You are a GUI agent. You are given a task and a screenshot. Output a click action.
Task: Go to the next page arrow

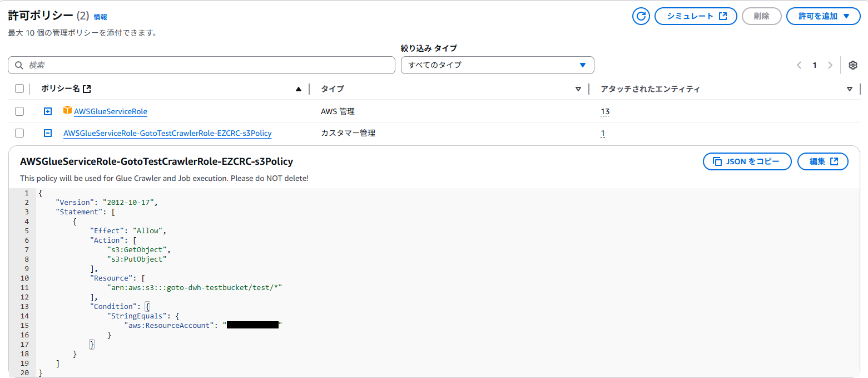[830, 65]
